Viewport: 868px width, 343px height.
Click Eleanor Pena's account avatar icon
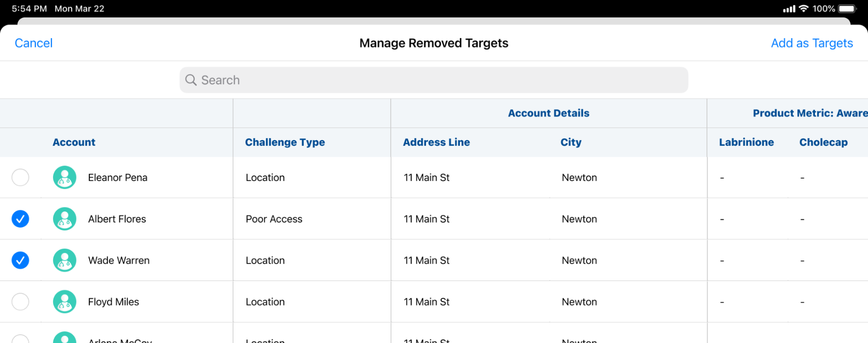click(x=65, y=178)
